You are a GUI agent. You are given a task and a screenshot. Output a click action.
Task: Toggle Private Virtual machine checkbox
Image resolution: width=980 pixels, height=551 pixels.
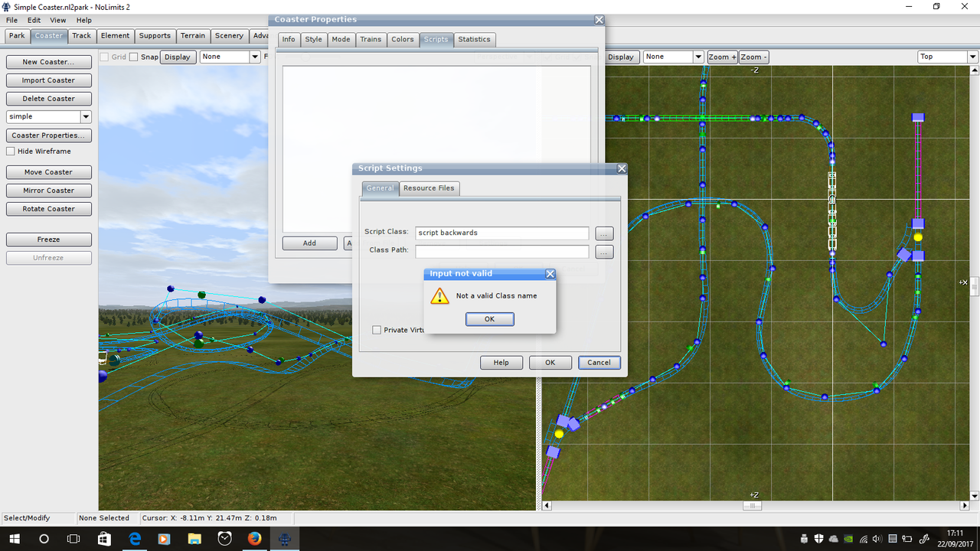377,330
